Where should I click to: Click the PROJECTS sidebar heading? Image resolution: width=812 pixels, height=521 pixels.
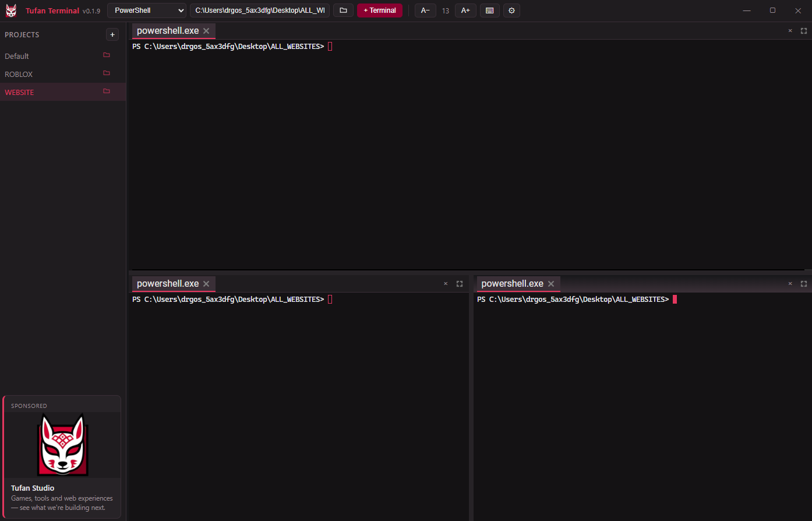[22, 35]
